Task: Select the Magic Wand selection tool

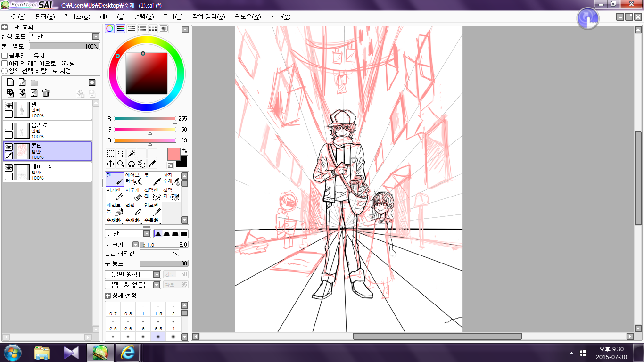Action: [x=132, y=153]
